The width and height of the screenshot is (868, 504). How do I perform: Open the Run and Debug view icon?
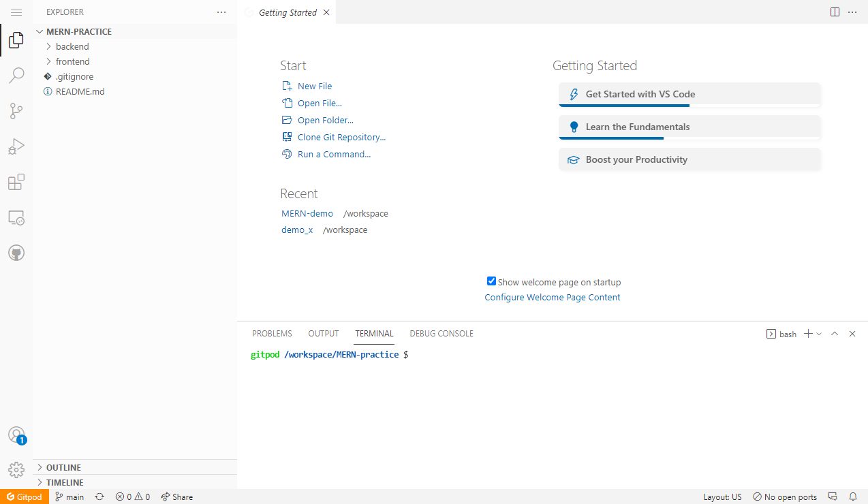[x=16, y=146]
